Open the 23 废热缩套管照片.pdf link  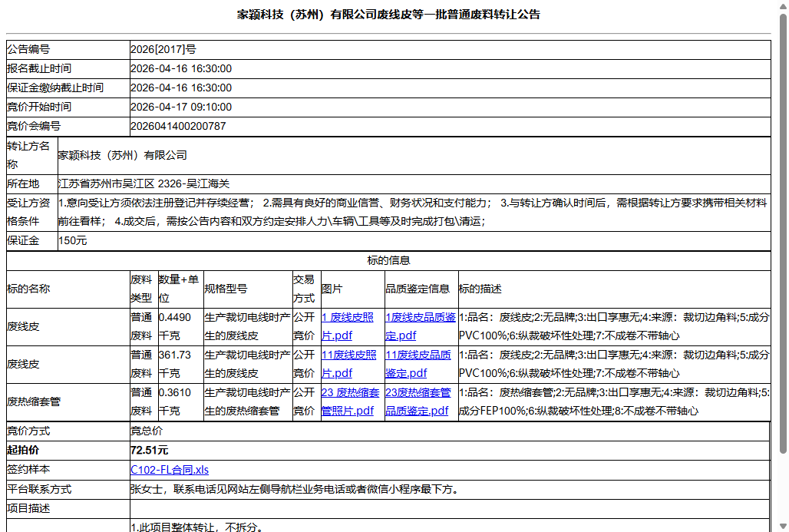coord(350,401)
